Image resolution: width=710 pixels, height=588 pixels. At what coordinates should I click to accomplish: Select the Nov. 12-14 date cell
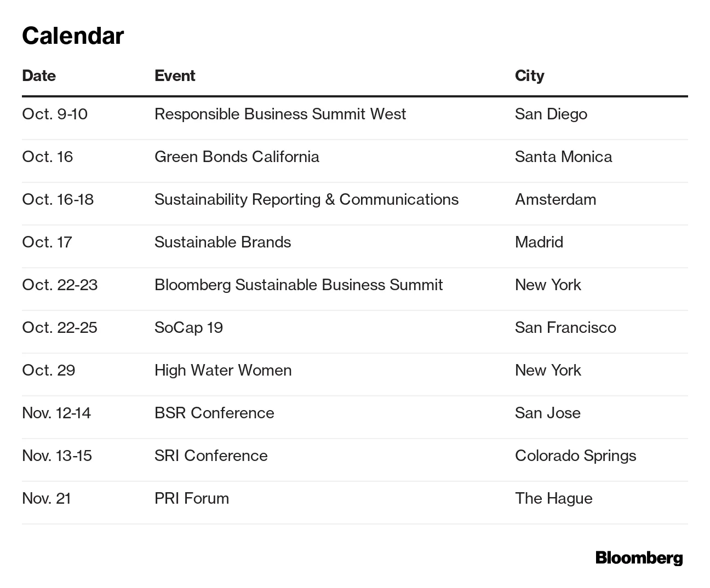(56, 413)
